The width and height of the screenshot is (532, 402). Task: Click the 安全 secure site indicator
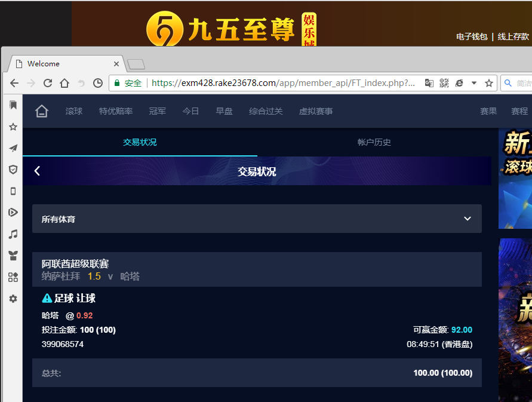(x=128, y=83)
